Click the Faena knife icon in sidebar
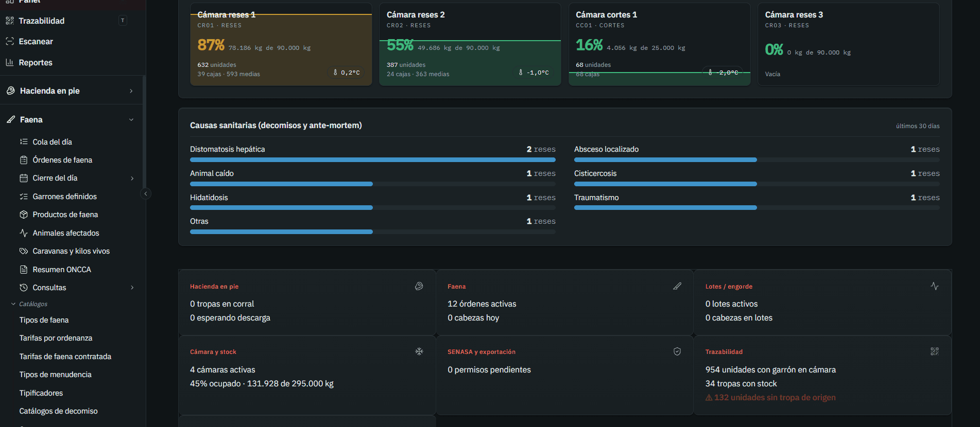 pos(11,119)
